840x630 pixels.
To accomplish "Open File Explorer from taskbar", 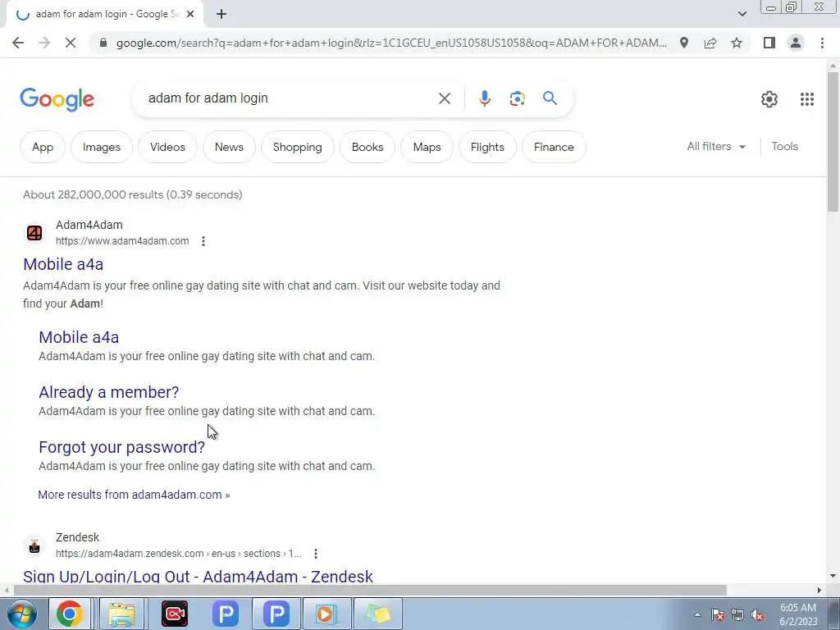I will point(121,614).
